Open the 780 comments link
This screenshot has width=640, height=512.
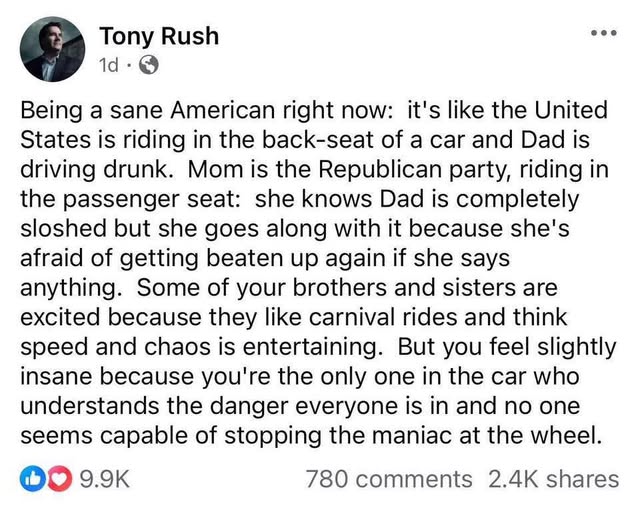click(388, 479)
